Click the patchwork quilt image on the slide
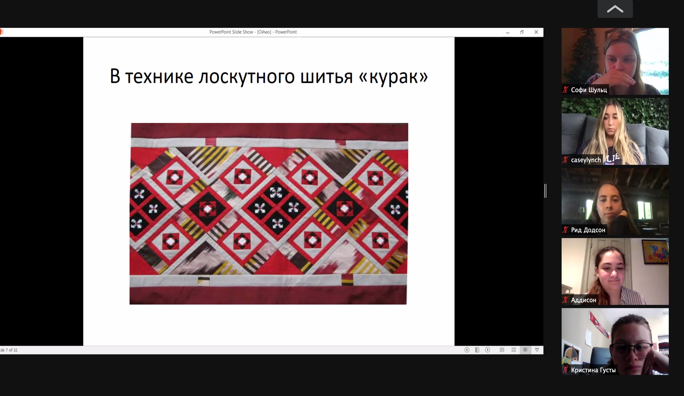The image size is (684, 396). (x=269, y=214)
